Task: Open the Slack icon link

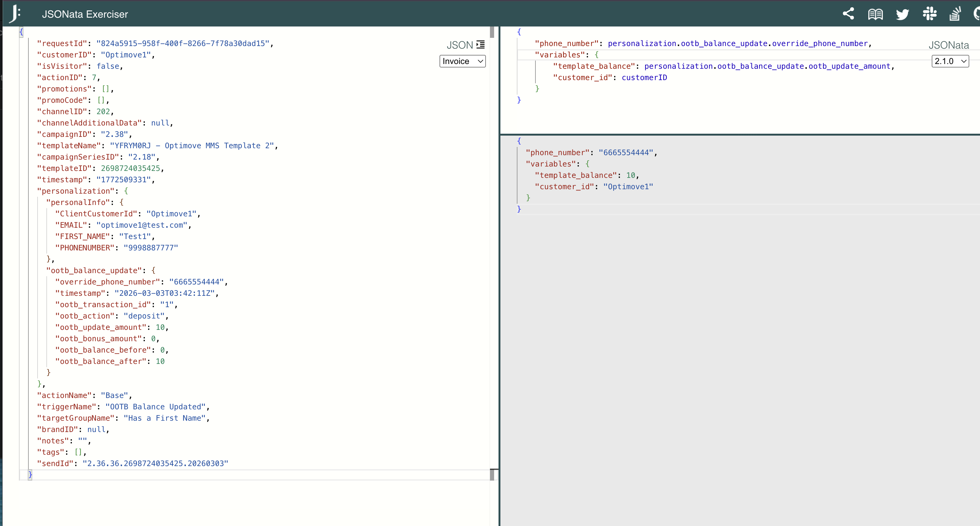Action: [x=929, y=14]
